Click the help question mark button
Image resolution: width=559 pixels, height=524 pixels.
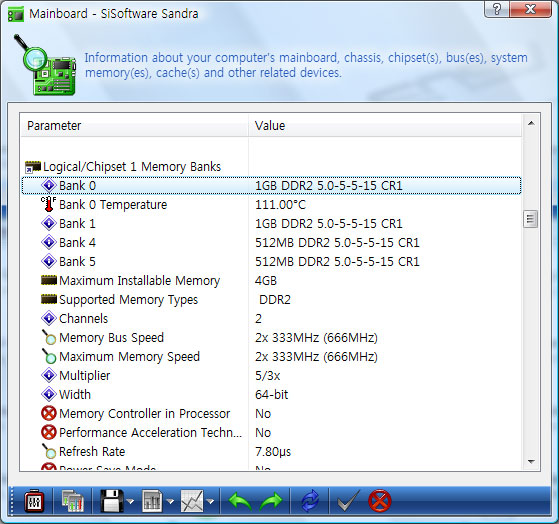click(x=497, y=9)
